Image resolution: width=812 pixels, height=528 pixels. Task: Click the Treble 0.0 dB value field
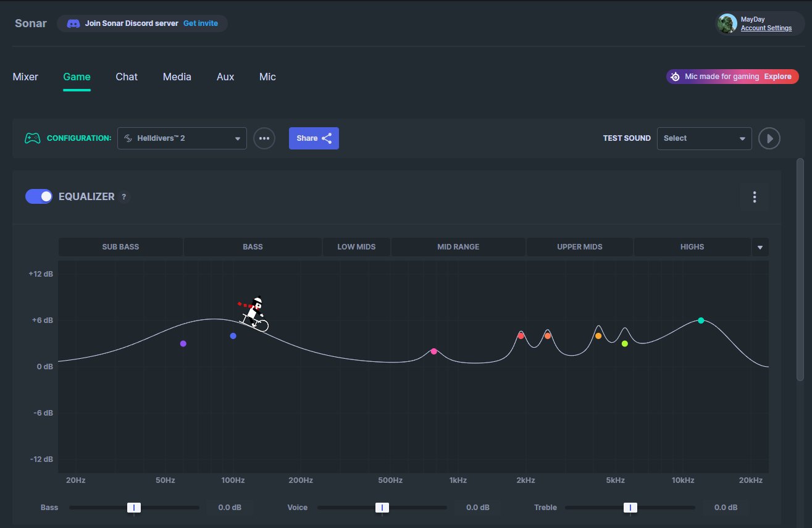pyautogui.click(x=726, y=508)
